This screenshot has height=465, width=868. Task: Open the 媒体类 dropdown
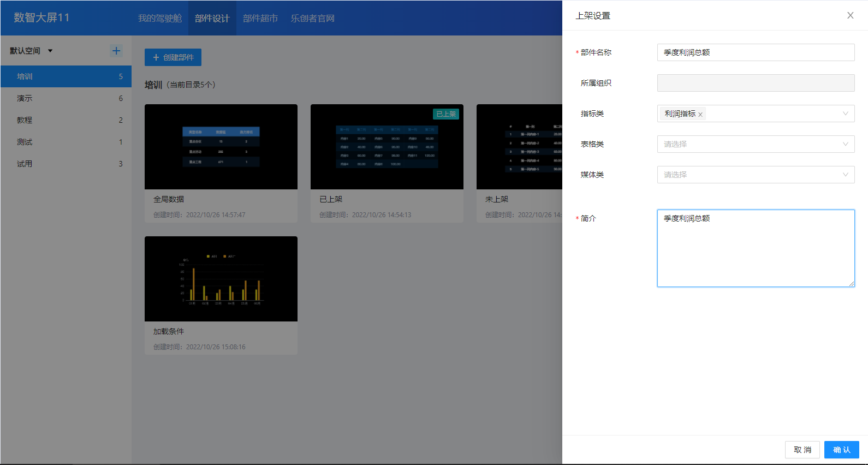(755, 175)
